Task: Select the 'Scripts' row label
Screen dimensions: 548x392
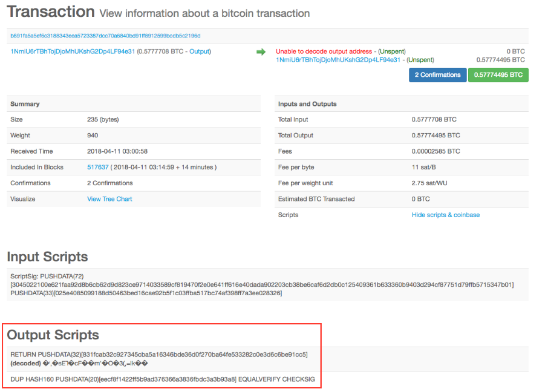Action: pyautogui.click(x=288, y=215)
